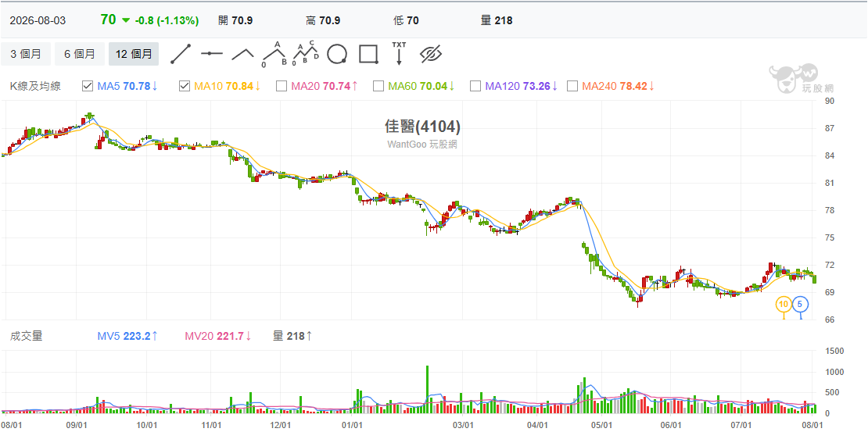868x432 pixels.
Task: Enable the MA120 moving average checkbox
Action: pyautogui.click(x=475, y=86)
